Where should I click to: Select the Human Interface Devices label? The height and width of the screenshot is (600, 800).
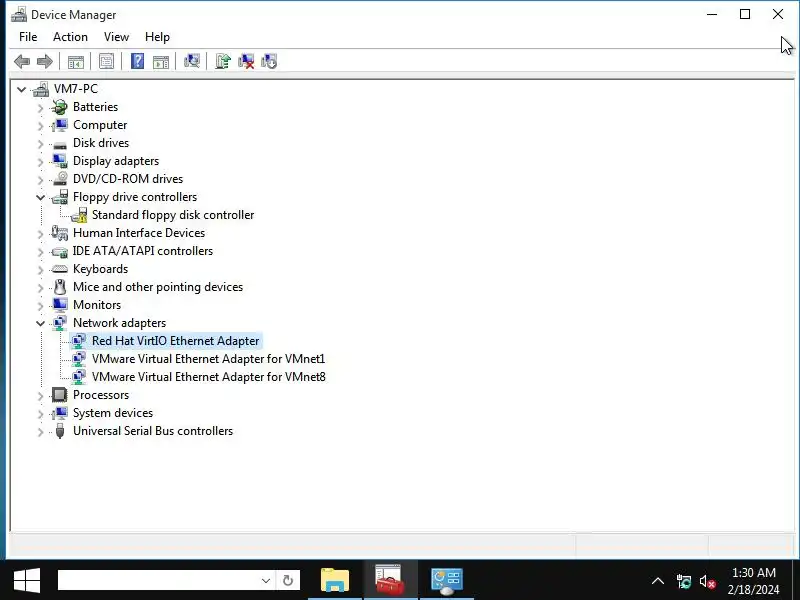[x=139, y=233]
